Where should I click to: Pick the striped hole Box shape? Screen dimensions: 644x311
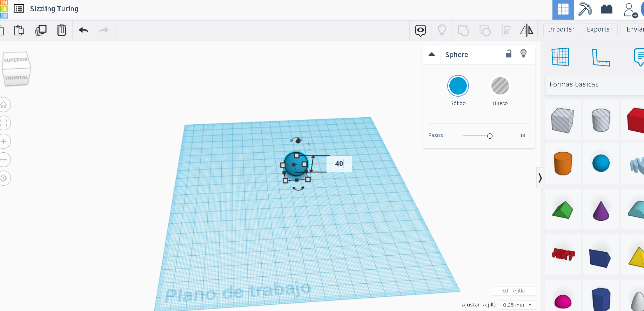(x=563, y=120)
